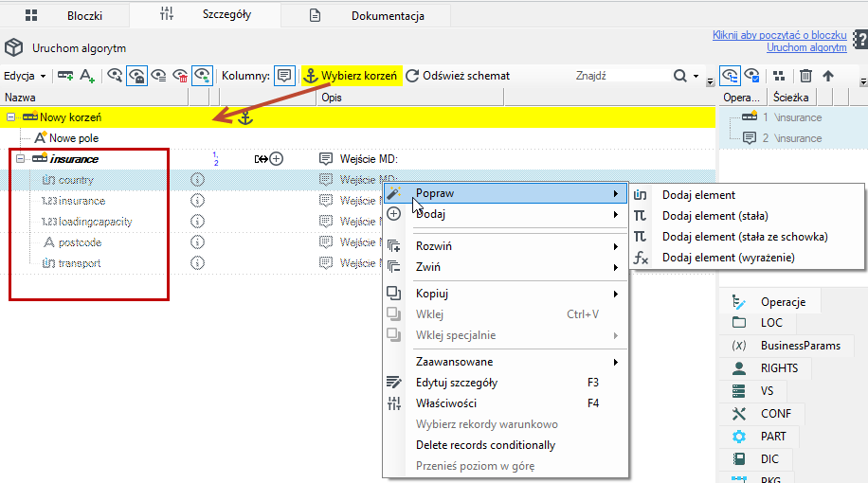Open the Dodaj submenu
The height and width of the screenshot is (483, 868).
505,214
